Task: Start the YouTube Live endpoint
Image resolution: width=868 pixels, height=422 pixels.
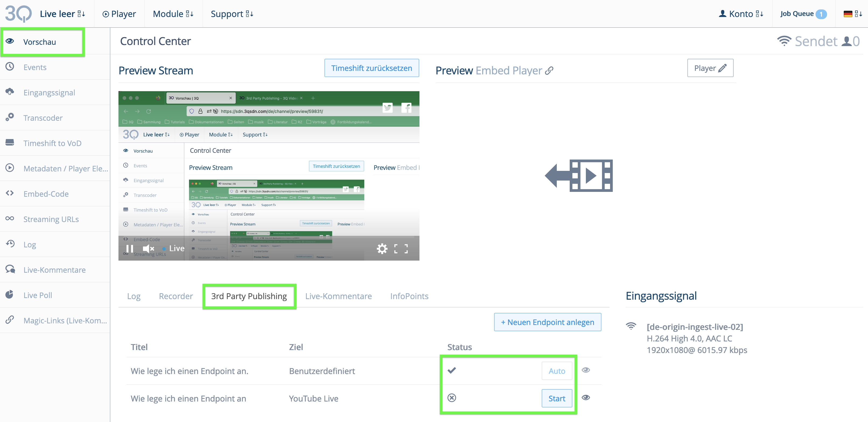Action: coord(557,398)
